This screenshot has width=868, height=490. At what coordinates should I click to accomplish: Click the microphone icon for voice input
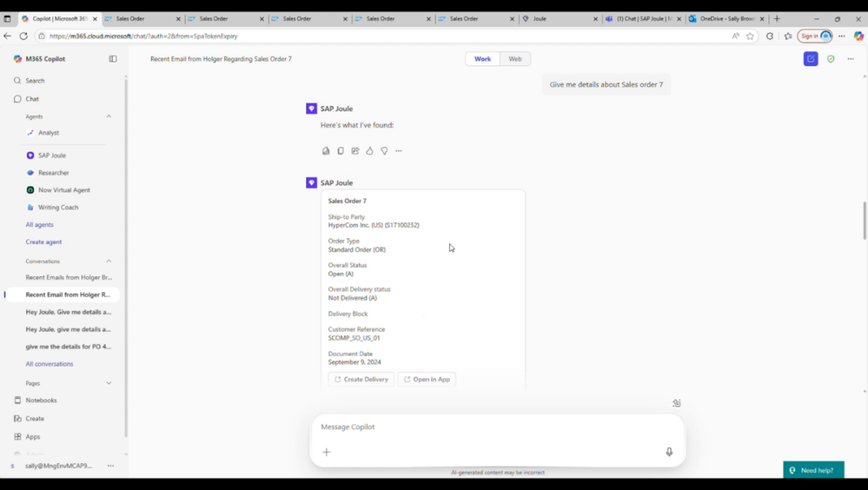tap(669, 453)
